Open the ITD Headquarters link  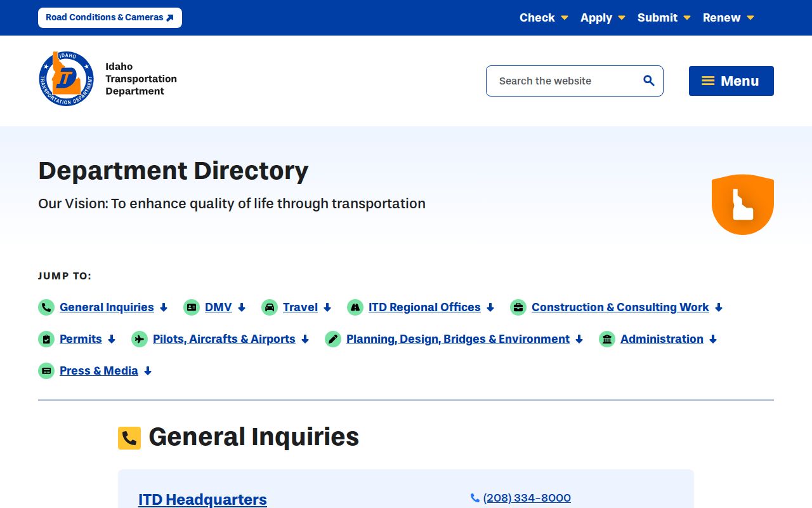pos(202,500)
